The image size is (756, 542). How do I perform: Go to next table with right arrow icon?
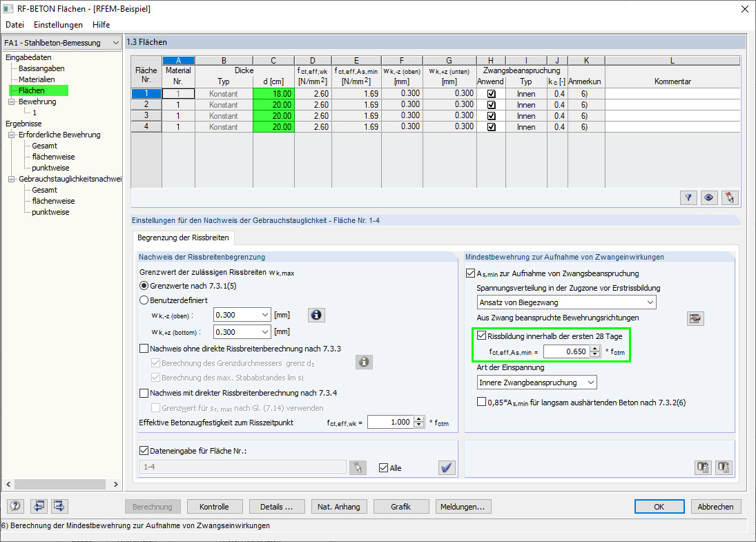59,506
